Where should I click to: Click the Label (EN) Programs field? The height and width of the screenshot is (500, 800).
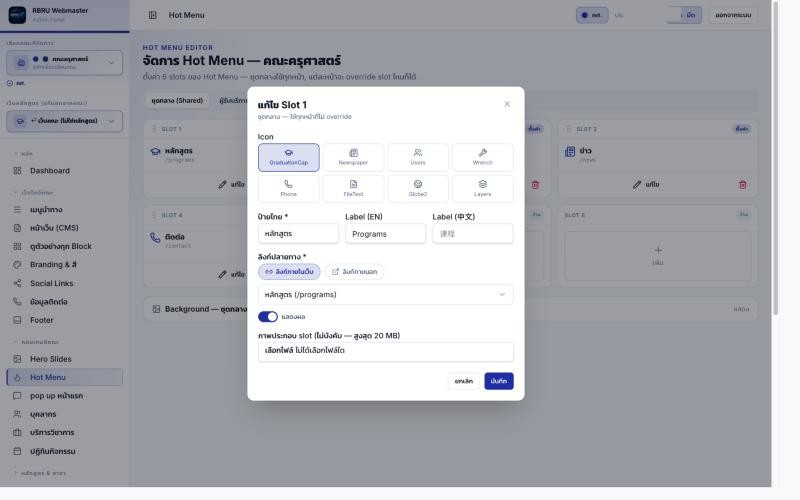[385, 234]
